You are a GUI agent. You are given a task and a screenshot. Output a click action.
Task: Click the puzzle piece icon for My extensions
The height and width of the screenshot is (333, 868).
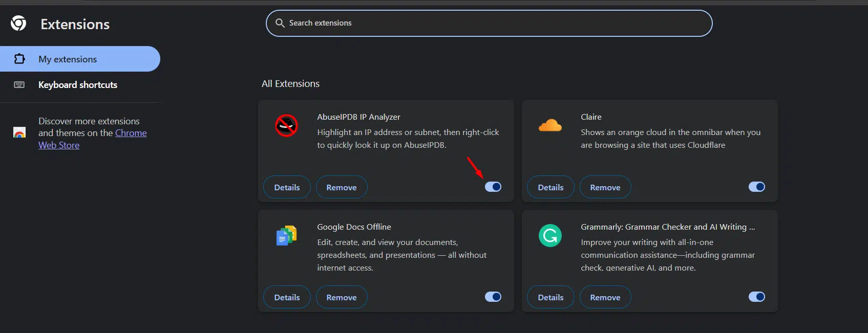coord(19,59)
